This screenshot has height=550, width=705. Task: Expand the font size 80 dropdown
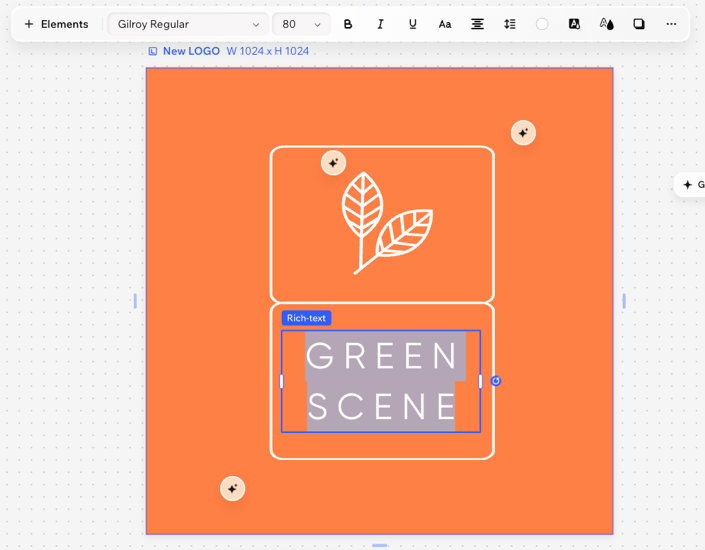tap(301, 24)
